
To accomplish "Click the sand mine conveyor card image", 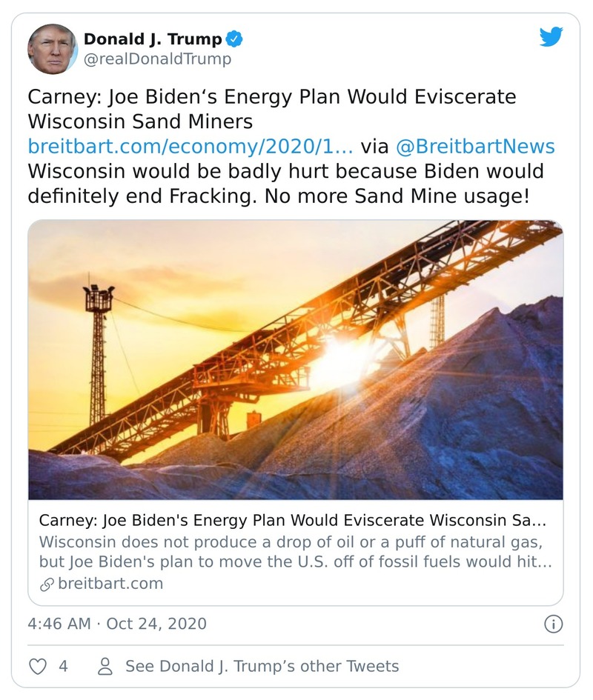I will click(295, 359).
